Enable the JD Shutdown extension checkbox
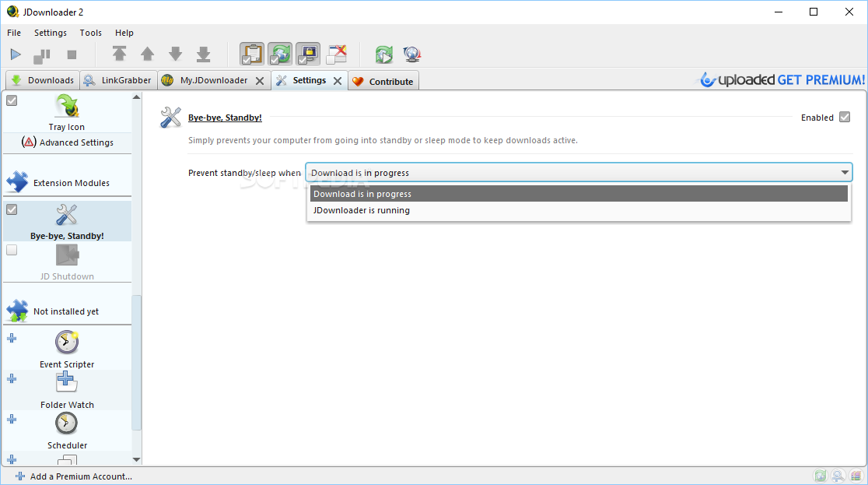Viewport: 868px width, 485px height. coord(12,250)
